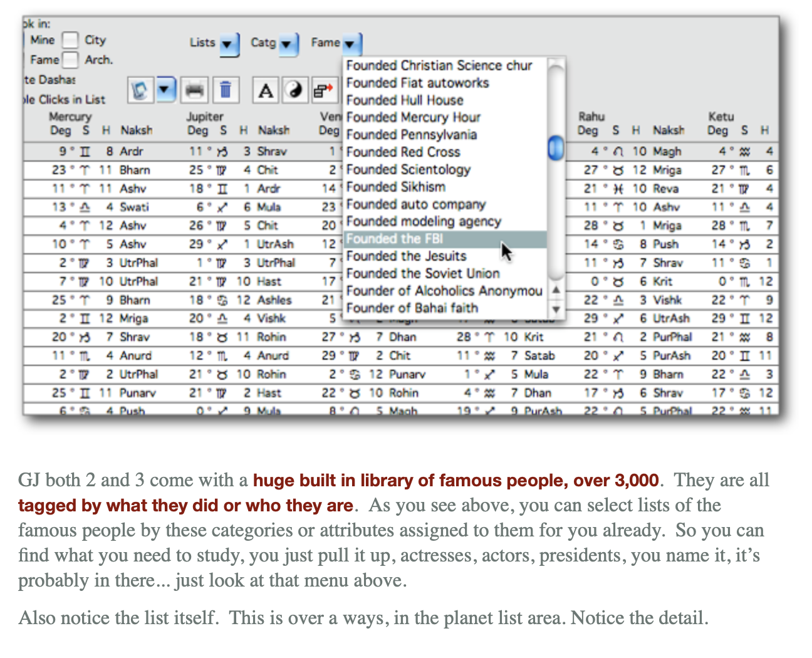Click the scroll up arrow in Fame list
The image size is (812, 658).
(x=556, y=290)
